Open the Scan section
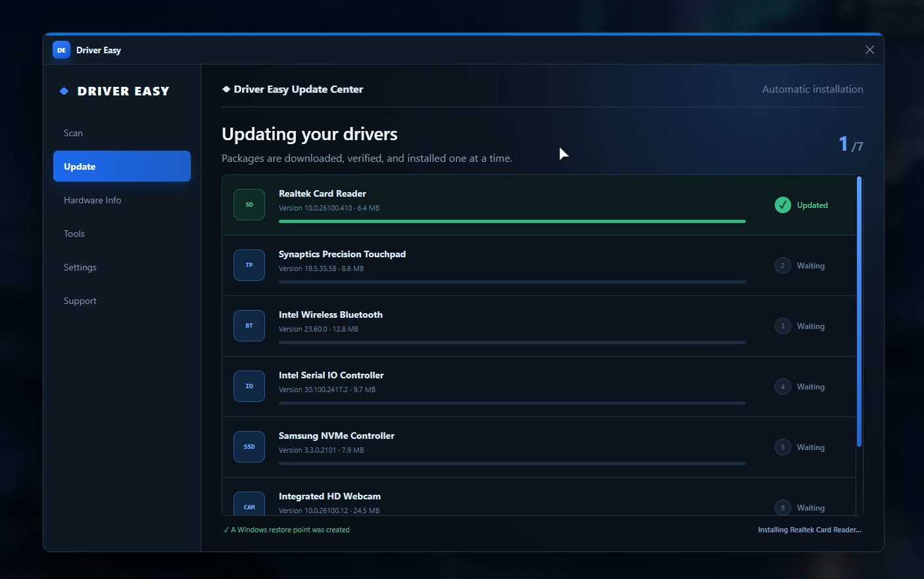This screenshot has width=924, height=579. click(122, 133)
